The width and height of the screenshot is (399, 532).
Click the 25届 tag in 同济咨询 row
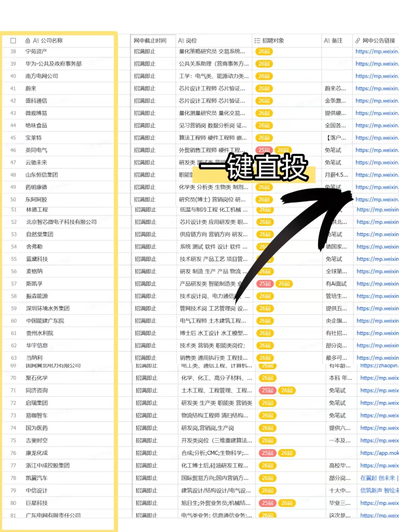tap(268, 391)
